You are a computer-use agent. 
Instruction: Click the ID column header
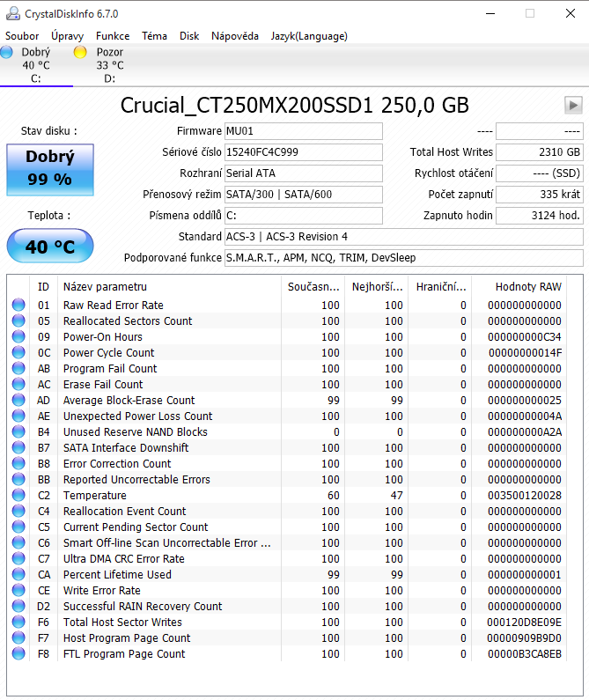pos(43,287)
